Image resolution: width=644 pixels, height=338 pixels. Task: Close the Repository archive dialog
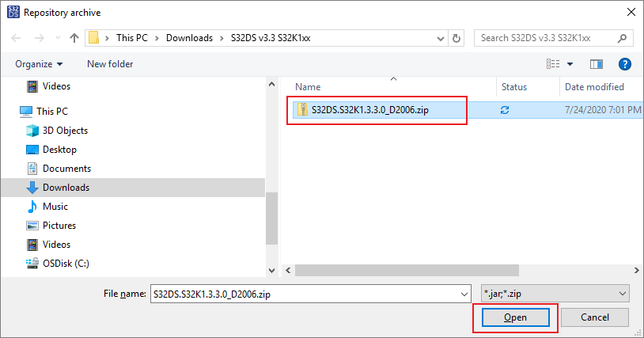(631, 13)
